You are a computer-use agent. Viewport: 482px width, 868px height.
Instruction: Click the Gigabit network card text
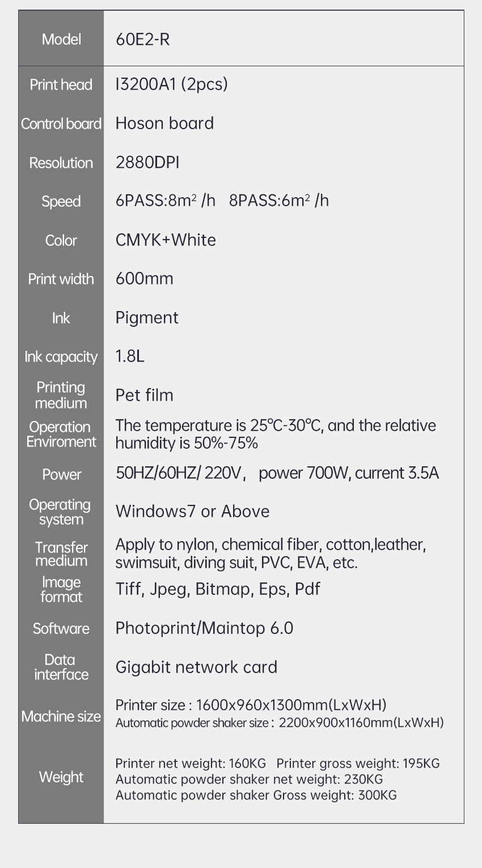196,667
